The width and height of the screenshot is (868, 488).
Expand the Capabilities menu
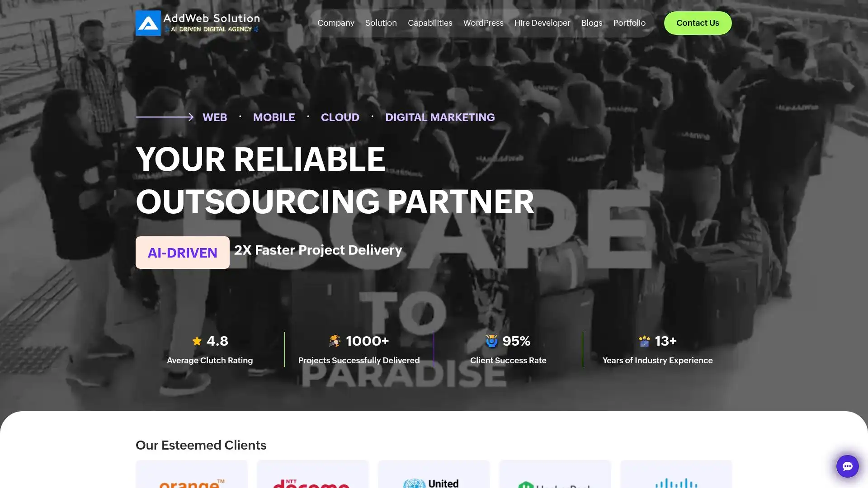click(x=430, y=23)
